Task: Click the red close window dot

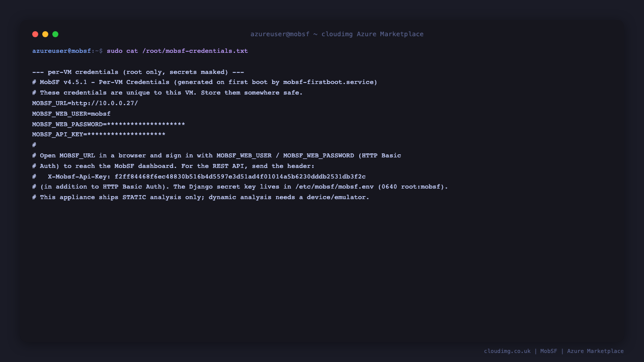Action: pyautogui.click(x=35, y=34)
